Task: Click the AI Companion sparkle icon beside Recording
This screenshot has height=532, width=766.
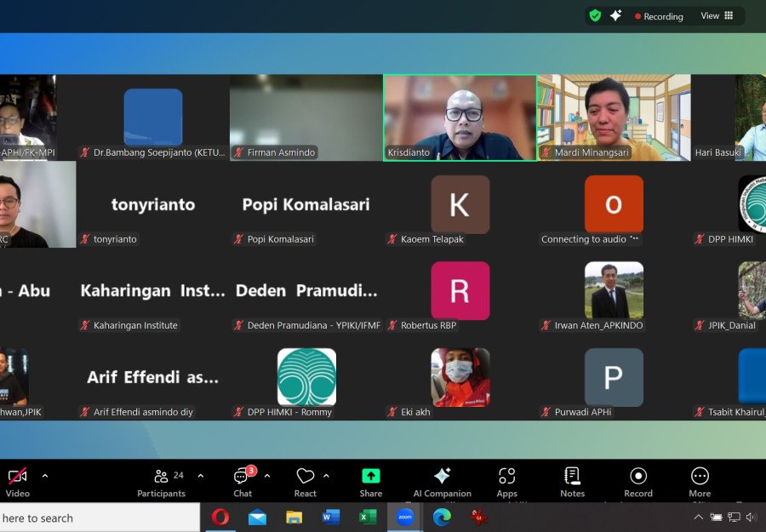Action: [x=615, y=15]
